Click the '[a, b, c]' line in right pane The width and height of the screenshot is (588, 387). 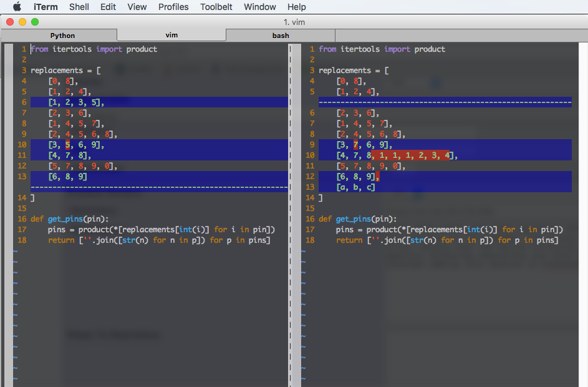click(x=355, y=187)
